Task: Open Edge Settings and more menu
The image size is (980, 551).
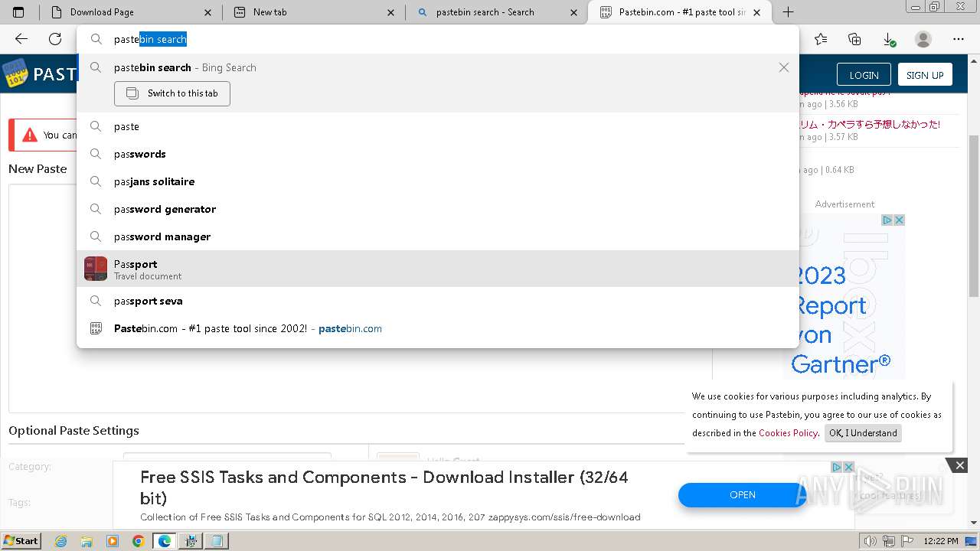Action: click(x=959, y=39)
